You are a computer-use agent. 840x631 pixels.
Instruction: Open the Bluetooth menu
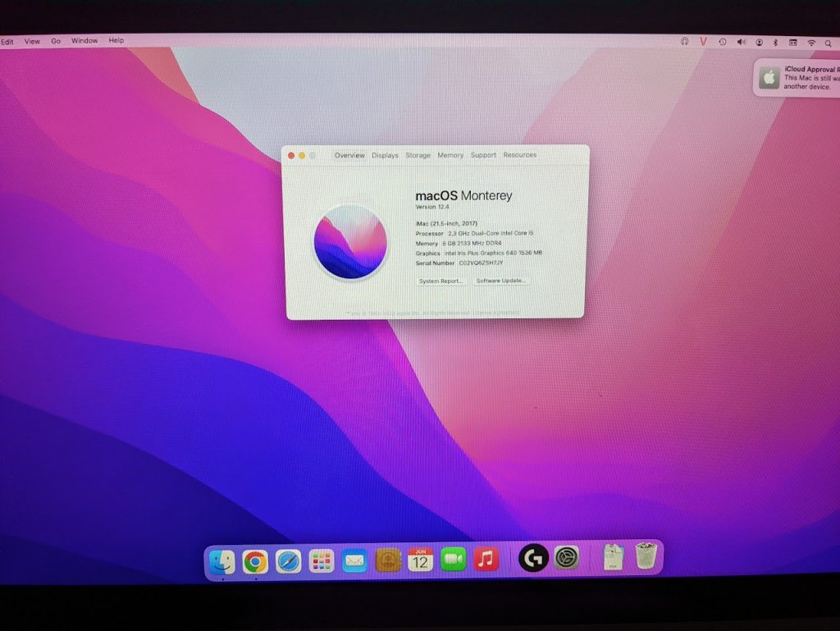[x=775, y=43]
